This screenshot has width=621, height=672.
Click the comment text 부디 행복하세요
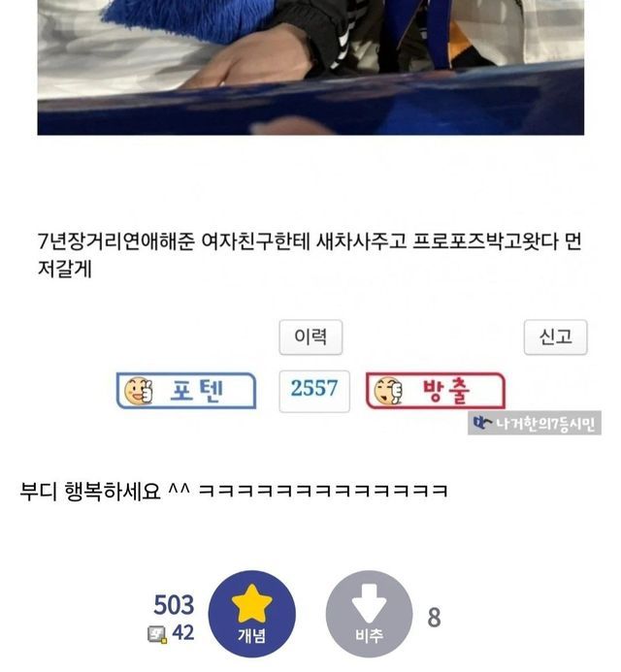(90, 491)
